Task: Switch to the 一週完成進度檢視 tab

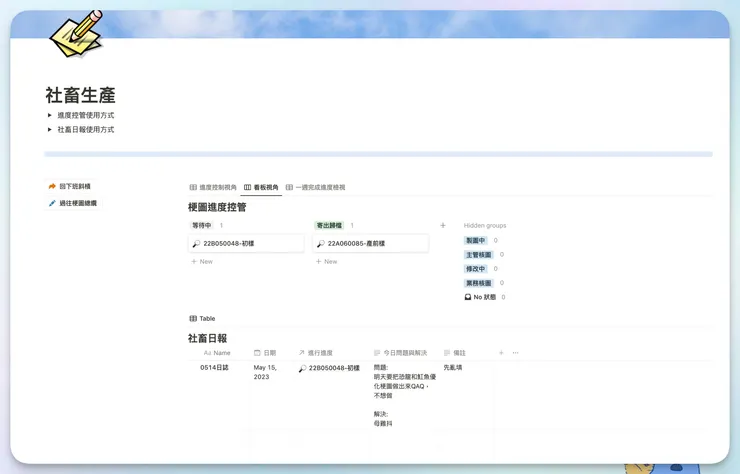Action: pos(315,187)
